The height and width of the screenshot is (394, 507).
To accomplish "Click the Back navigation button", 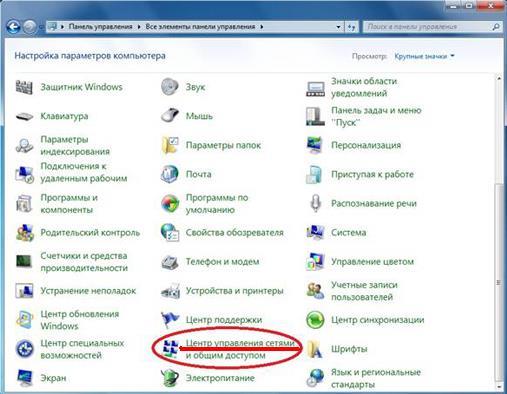I will pyautogui.click(x=13, y=27).
